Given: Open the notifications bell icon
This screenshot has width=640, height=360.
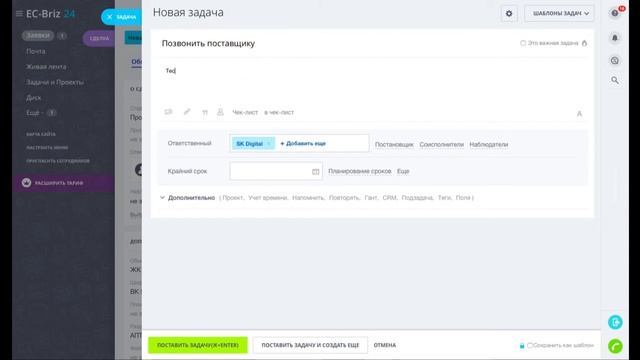Looking at the screenshot, I should (615, 38).
